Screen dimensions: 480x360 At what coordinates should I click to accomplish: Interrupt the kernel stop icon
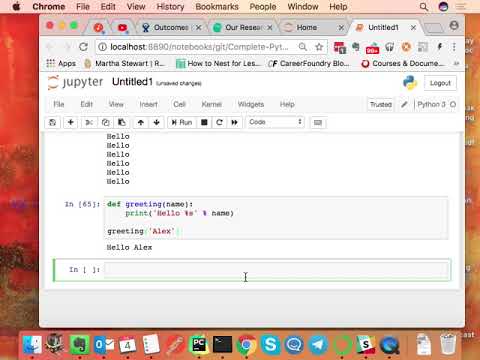(x=204, y=122)
